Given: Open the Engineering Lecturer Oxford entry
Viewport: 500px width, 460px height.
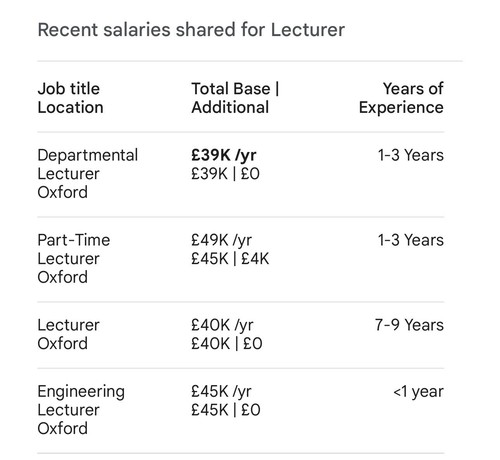Looking at the screenshot, I should tap(81, 410).
